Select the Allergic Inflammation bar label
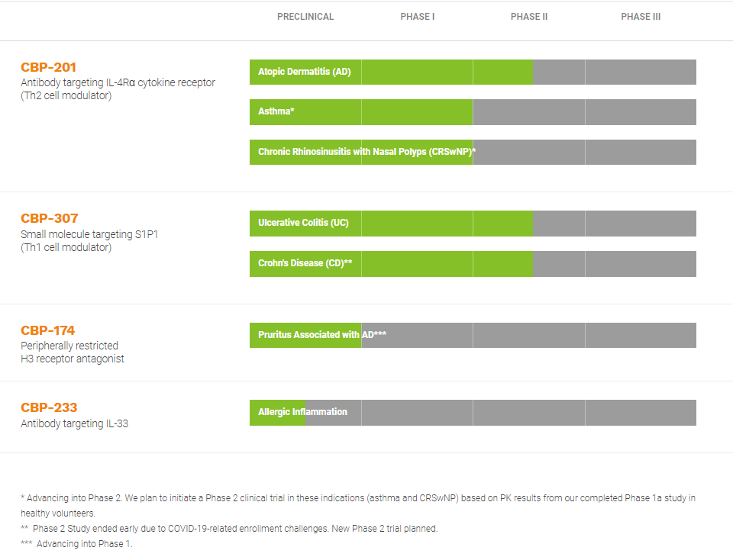The width and height of the screenshot is (733, 560). (302, 412)
